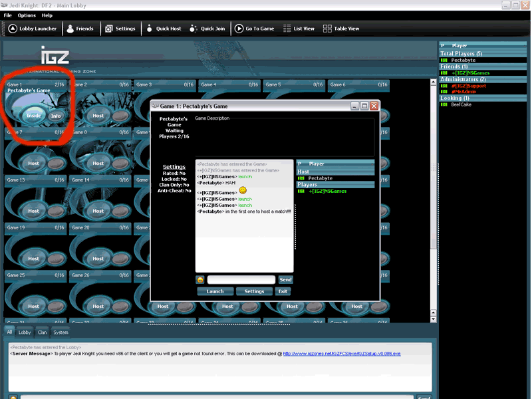Launch Pectabyte's Game from the dialog
Image resolution: width=532 pixels, height=399 pixels.
coord(215,291)
